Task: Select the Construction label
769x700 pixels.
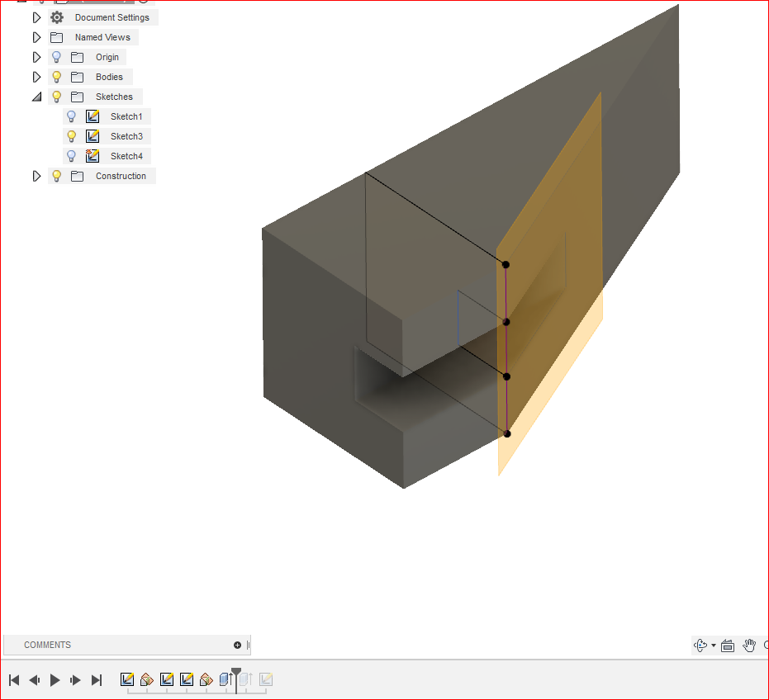Action: pyautogui.click(x=121, y=176)
